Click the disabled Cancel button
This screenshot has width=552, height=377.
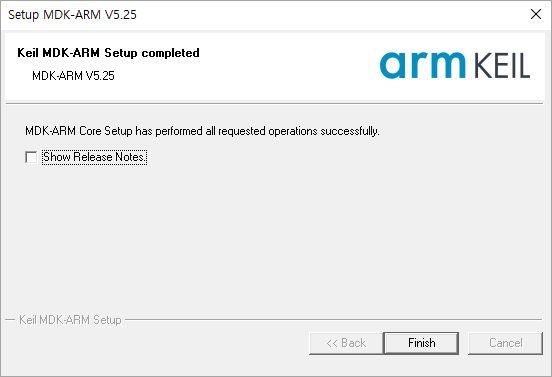505,343
